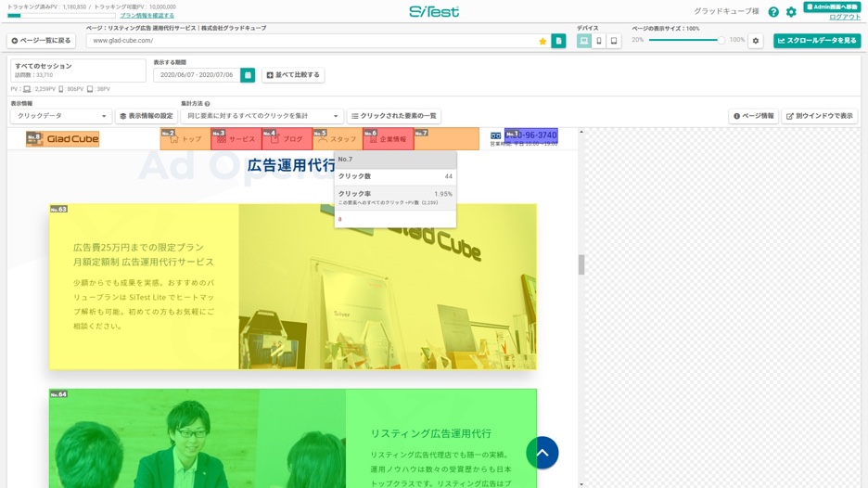Viewport: 868px width, 488px height.
Task: Open the date range calendar icon
Action: click(x=248, y=75)
